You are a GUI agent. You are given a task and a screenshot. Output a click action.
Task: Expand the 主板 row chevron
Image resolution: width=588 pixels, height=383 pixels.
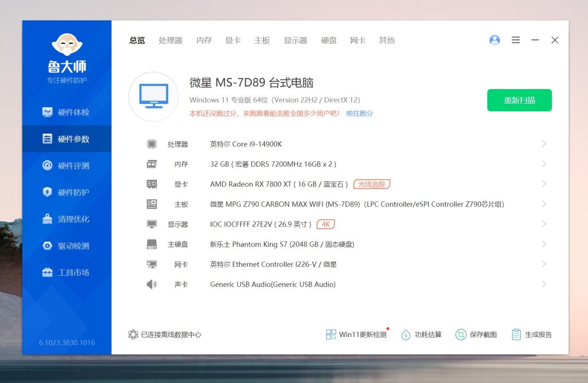pyautogui.click(x=544, y=204)
